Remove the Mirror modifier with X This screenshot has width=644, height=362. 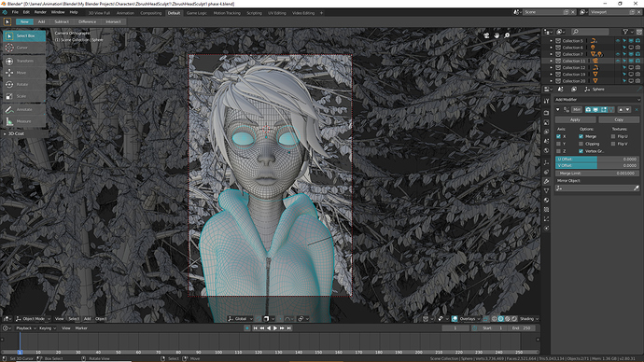click(x=637, y=109)
